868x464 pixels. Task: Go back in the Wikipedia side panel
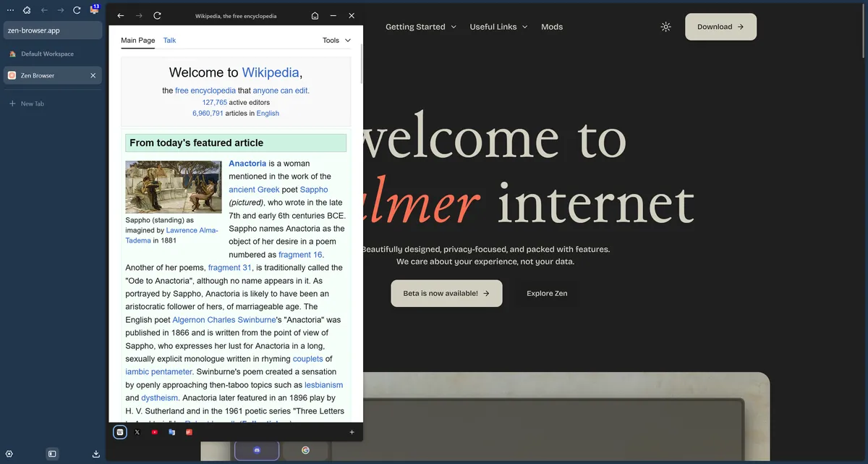click(121, 16)
